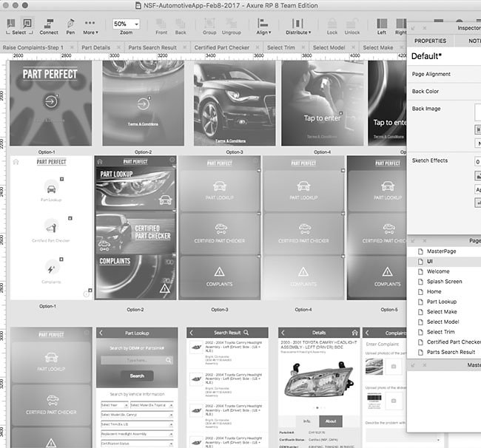Click the home icon in Details mockup
The image size is (481, 448).
point(354,333)
